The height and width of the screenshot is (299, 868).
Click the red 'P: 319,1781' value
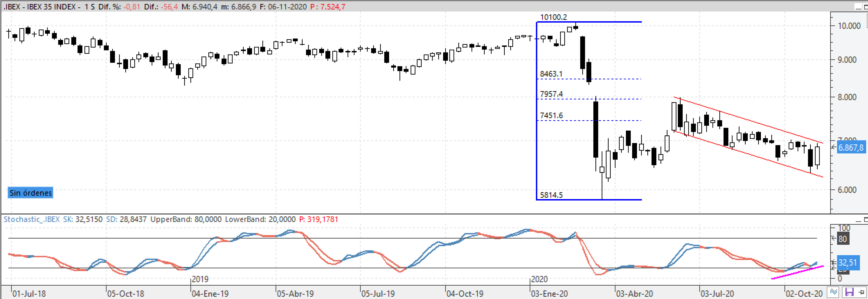pos(318,219)
